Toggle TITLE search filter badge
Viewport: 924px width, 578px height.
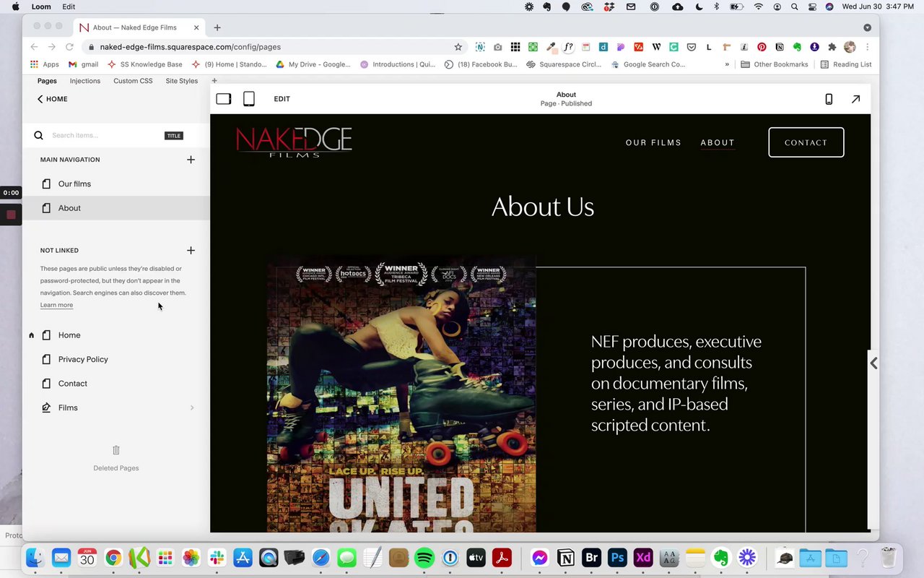pos(174,136)
